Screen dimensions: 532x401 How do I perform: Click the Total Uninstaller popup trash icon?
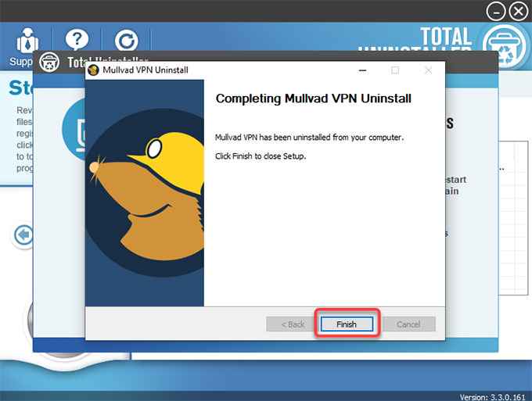pos(49,62)
